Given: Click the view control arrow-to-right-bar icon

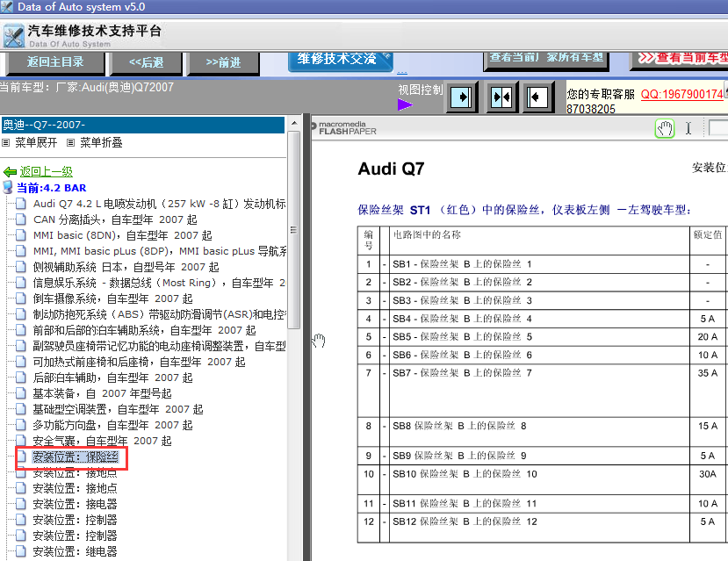Looking at the screenshot, I should 462,97.
